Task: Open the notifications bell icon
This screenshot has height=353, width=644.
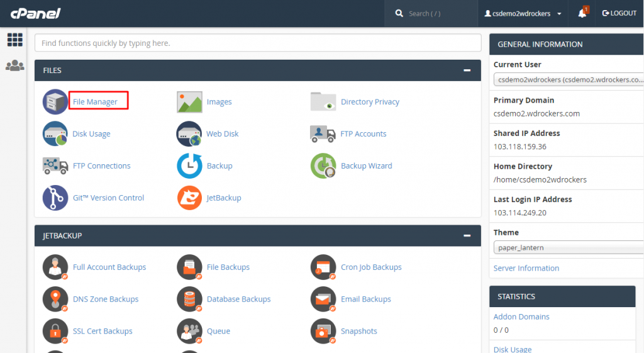Action: [x=583, y=13]
